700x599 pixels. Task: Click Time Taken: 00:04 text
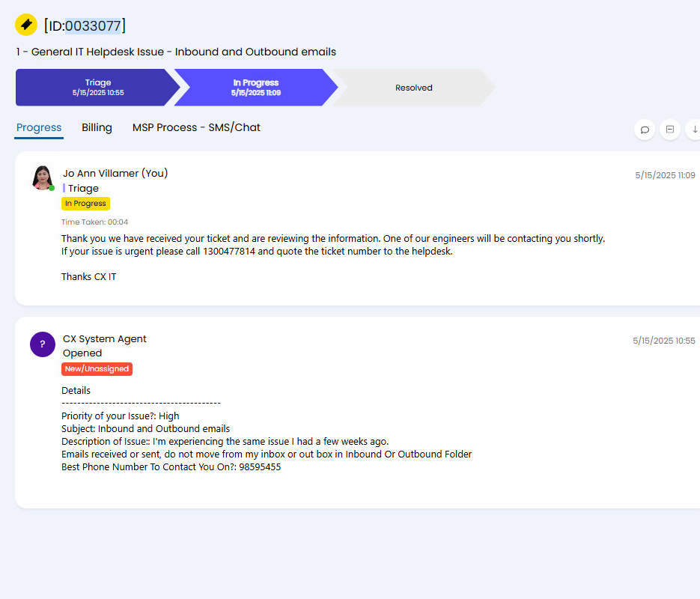94,222
